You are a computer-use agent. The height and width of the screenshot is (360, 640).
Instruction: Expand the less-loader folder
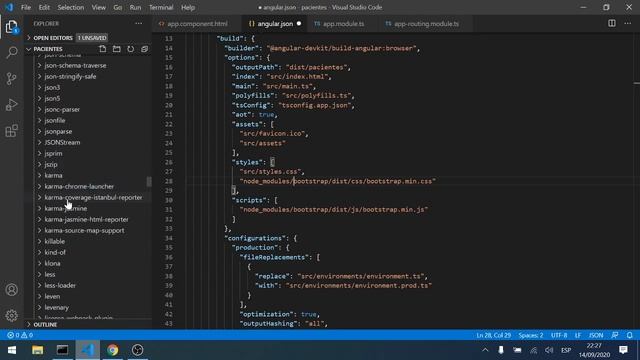point(60,286)
